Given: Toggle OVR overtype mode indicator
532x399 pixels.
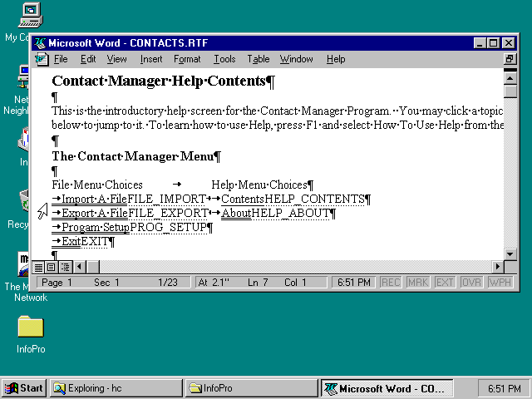Looking at the screenshot, I should (x=471, y=283).
